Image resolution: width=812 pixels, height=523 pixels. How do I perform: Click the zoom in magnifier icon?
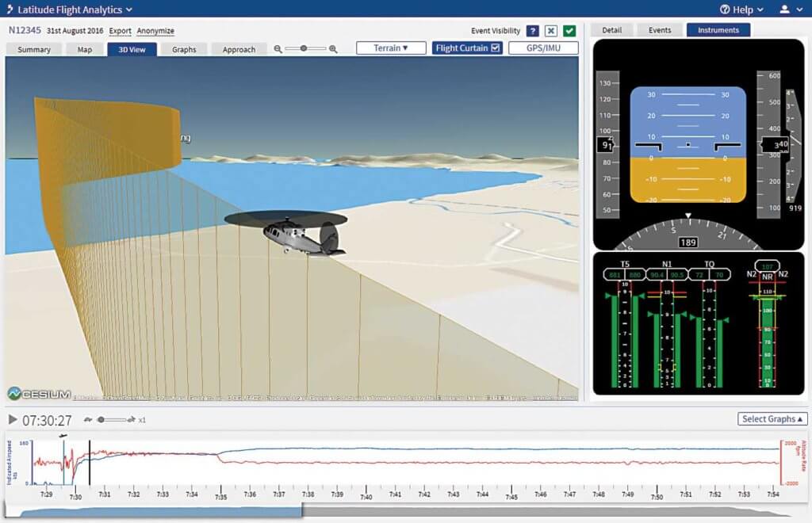pyautogui.click(x=333, y=49)
